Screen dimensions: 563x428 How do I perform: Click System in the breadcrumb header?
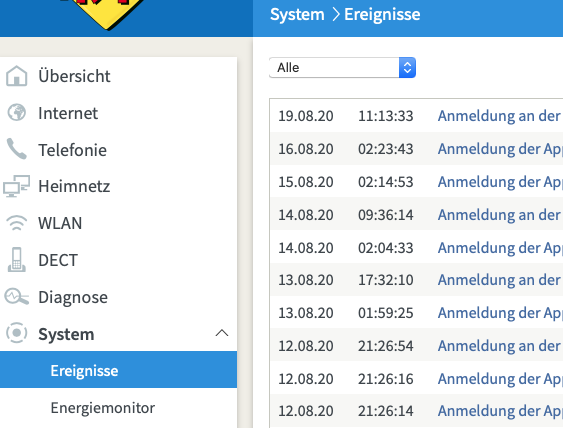point(297,15)
